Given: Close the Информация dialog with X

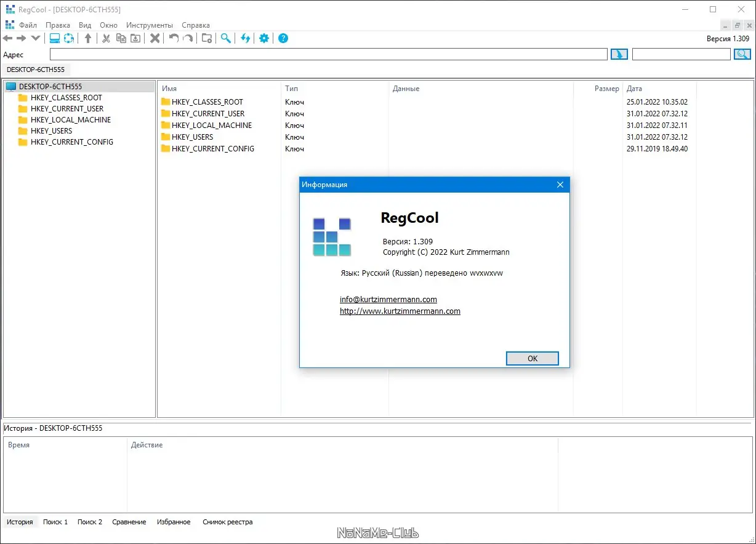Looking at the screenshot, I should tap(560, 185).
